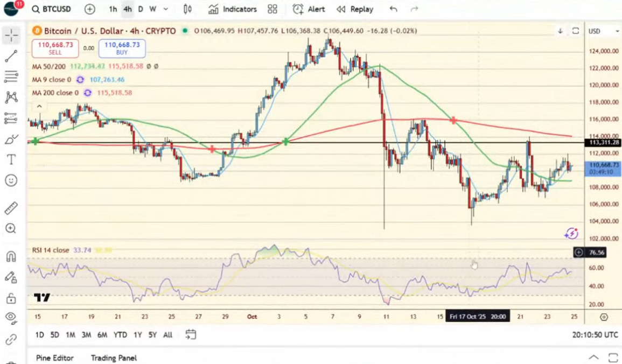The image size is (622, 364).
Task: Select the 1D date range
Action: [40, 335]
